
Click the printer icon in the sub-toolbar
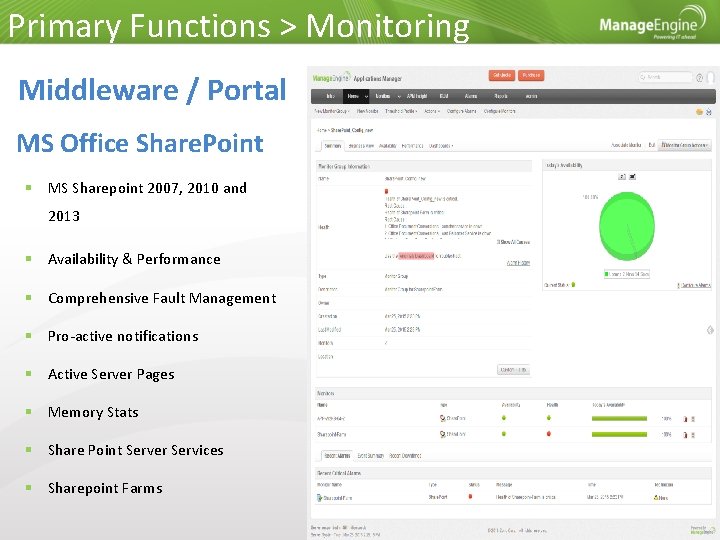[709, 112]
